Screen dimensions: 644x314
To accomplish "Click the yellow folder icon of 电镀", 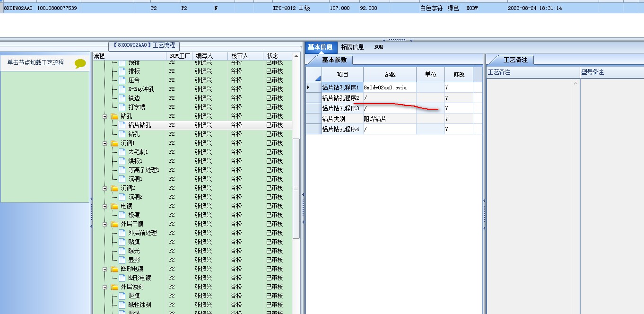I will click(x=114, y=206).
